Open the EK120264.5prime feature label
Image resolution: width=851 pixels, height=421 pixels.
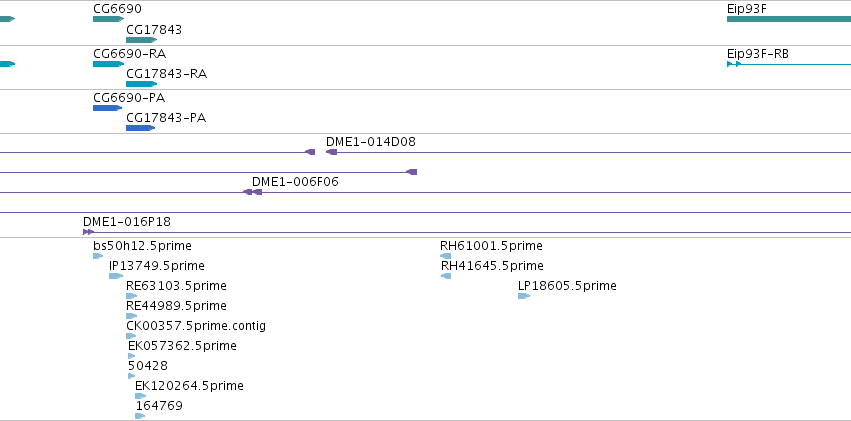[189, 386]
